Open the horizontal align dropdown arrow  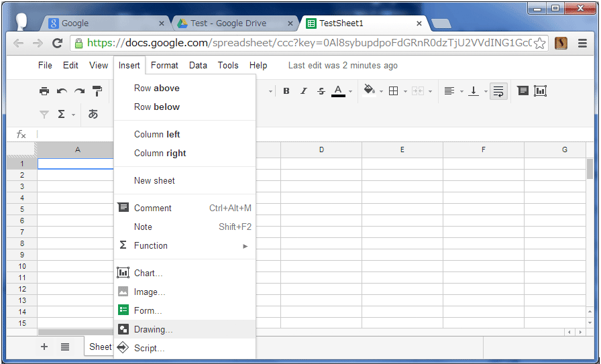click(461, 92)
